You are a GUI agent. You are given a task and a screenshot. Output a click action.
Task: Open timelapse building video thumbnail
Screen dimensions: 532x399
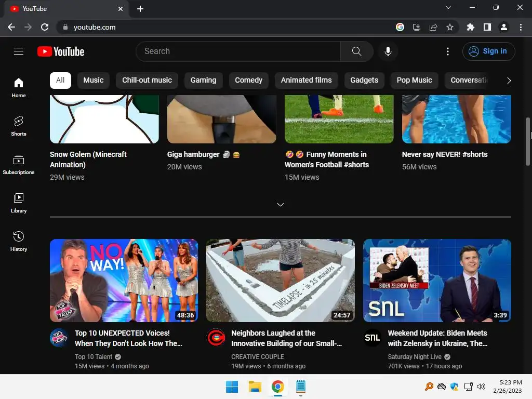pos(280,281)
